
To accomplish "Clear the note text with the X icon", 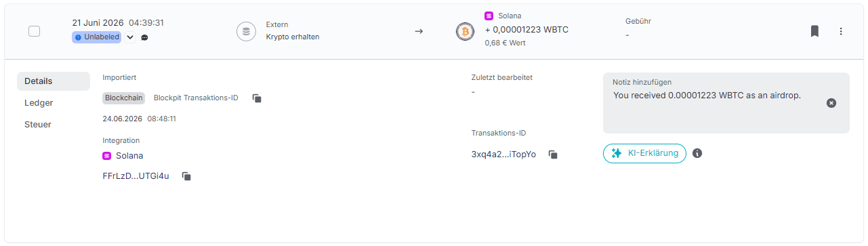I will tap(831, 103).
